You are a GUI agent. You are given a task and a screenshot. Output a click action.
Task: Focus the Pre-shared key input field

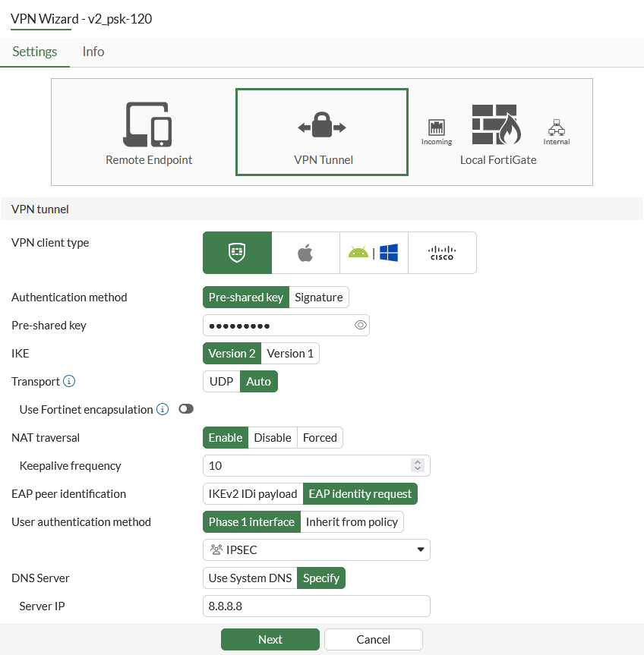tap(286, 325)
